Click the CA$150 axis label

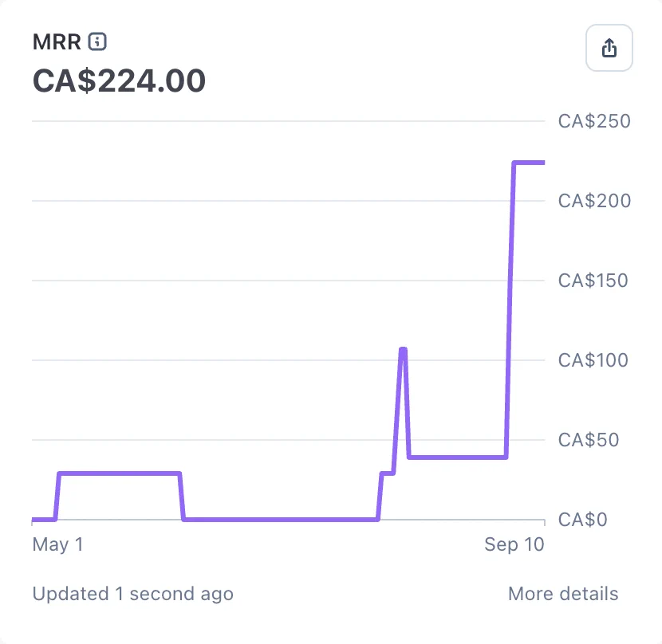[593, 281]
